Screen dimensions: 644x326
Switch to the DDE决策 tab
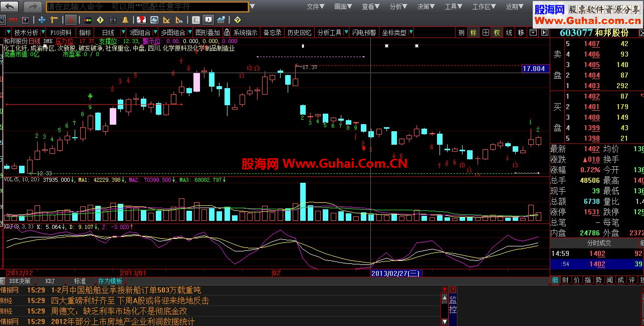tap(20, 281)
